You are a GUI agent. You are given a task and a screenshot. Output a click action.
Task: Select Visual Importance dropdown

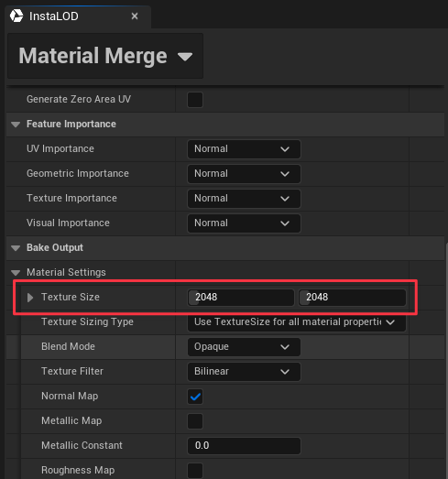tap(244, 223)
